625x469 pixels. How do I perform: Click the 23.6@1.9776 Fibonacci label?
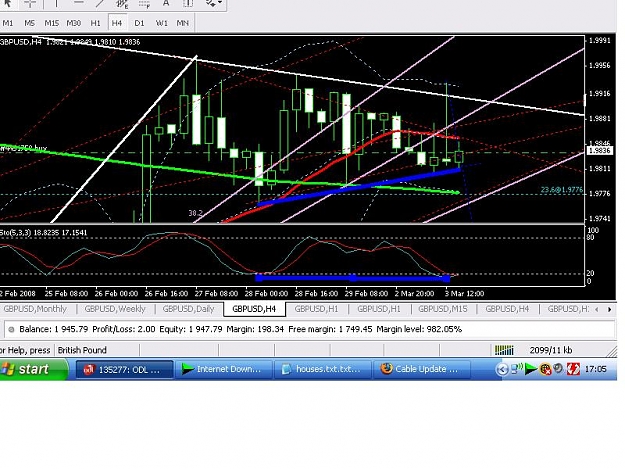point(561,190)
